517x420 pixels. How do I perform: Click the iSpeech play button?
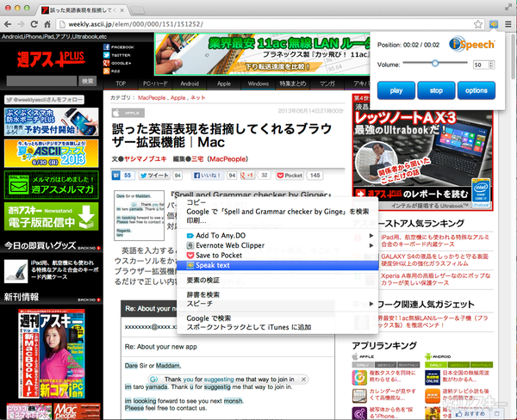(396, 90)
